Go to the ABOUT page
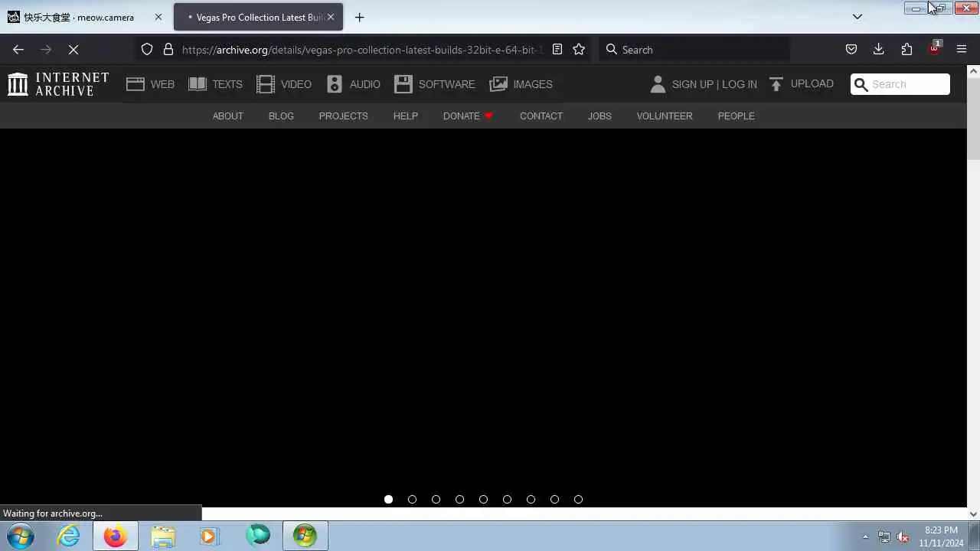 (228, 116)
